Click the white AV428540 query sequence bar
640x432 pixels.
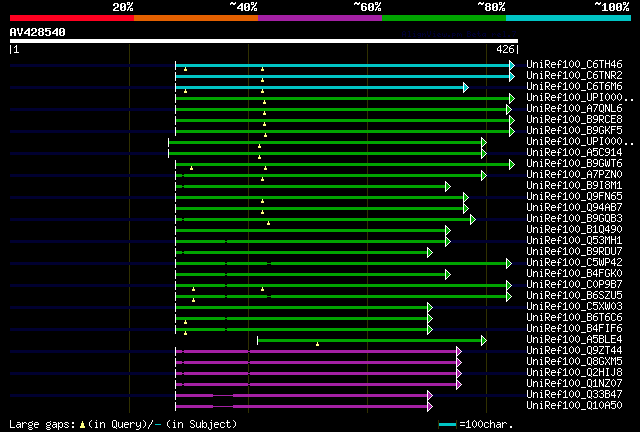(264, 41)
